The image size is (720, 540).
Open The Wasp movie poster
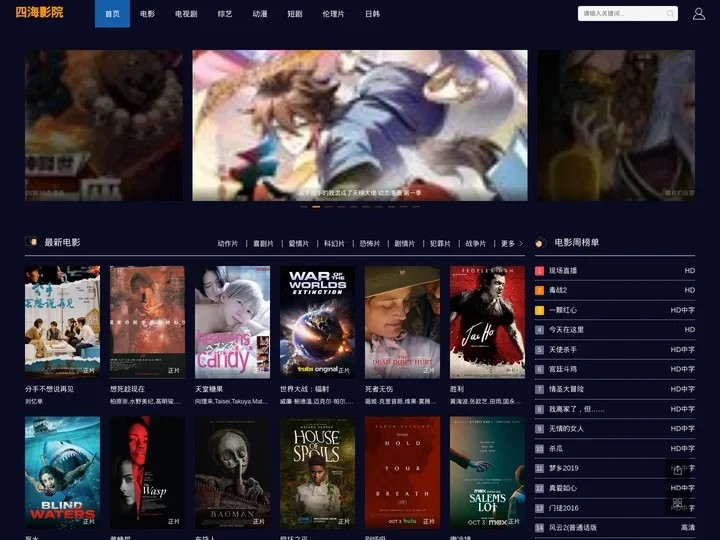tap(147, 472)
